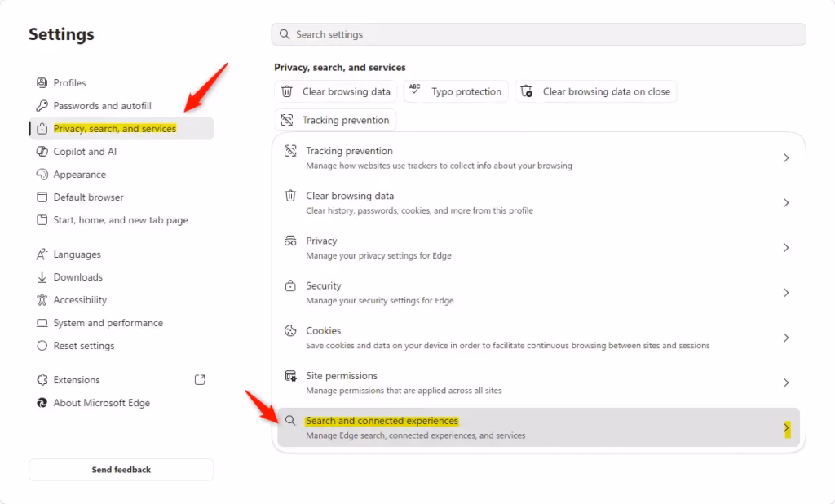Image resolution: width=835 pixels, height=504 pixels.
Task: Go to Passwords and autofill section
Action: pyautogui.click(x=121, y=105)
